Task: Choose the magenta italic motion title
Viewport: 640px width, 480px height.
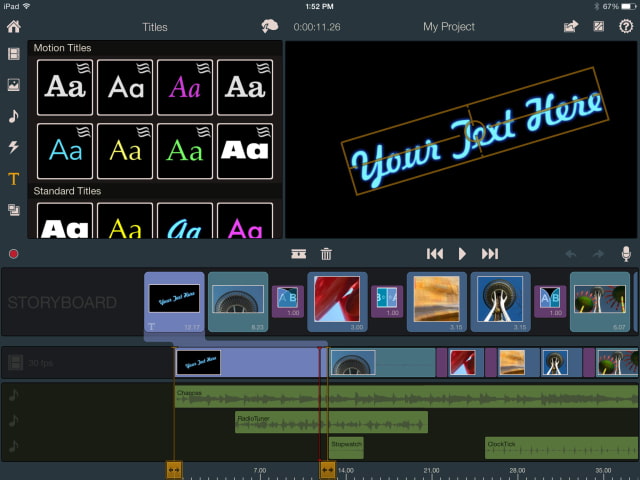Action: point(185,88)
